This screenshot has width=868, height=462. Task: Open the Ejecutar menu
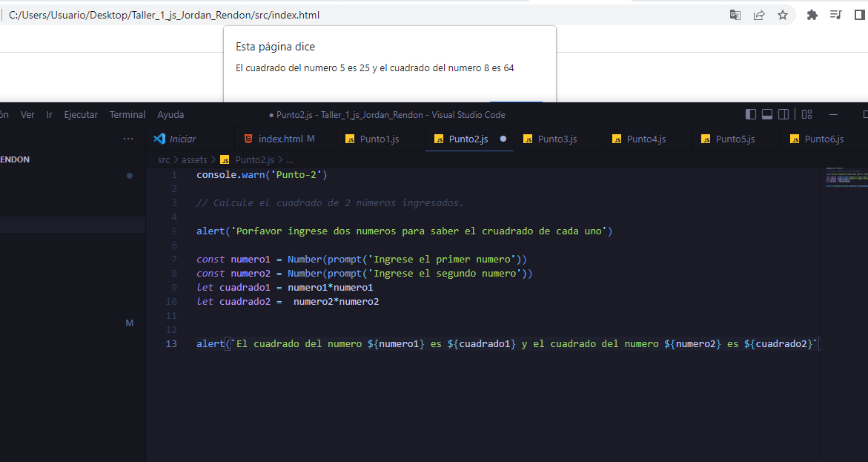(x=81, y=115)
